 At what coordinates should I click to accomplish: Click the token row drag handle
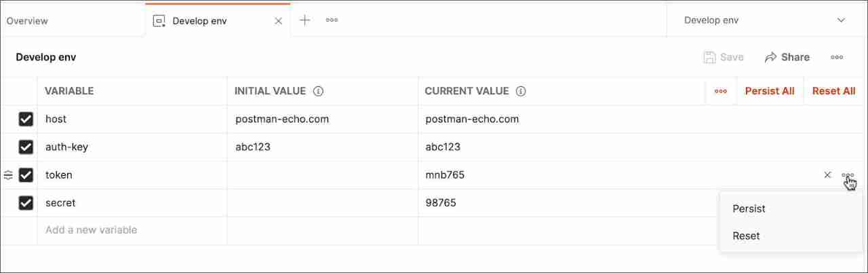coord(8,175)
